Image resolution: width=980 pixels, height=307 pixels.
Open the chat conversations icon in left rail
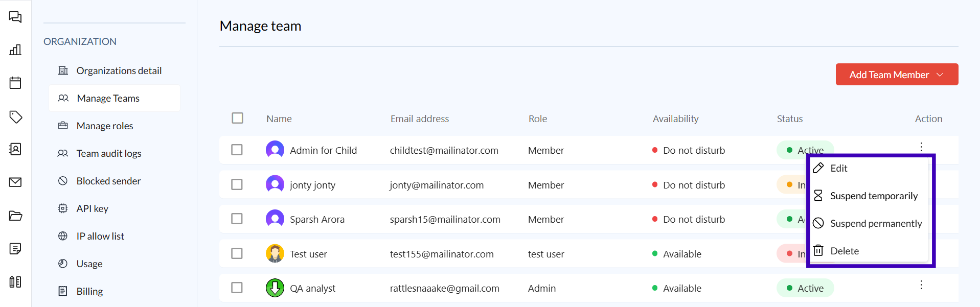15,17
